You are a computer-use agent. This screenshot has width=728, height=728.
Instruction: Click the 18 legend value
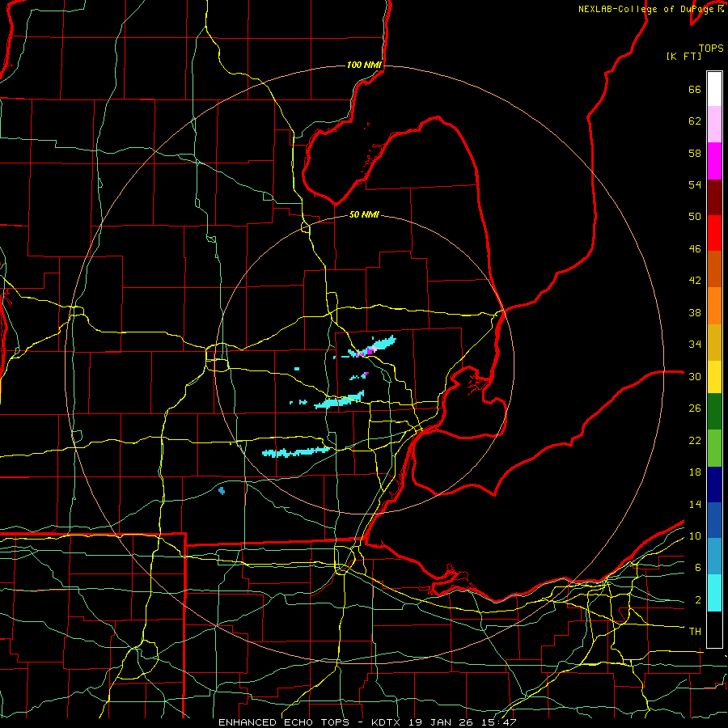click(x=695, y=472)
